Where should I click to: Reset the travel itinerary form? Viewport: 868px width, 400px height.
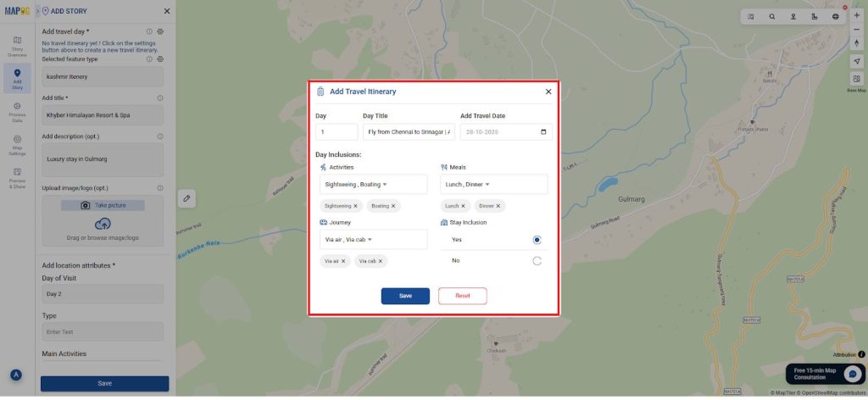463,296
